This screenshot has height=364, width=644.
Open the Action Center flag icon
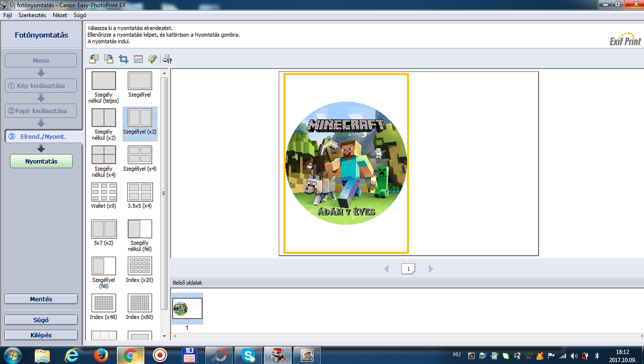pos(552,356)
